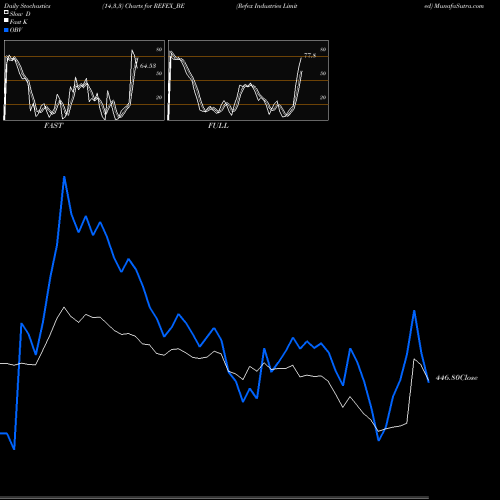The width and height of the screenshot is (500, 500).
Task: Select the FULL stochastic chart label
Action: (x=218, y=126)
